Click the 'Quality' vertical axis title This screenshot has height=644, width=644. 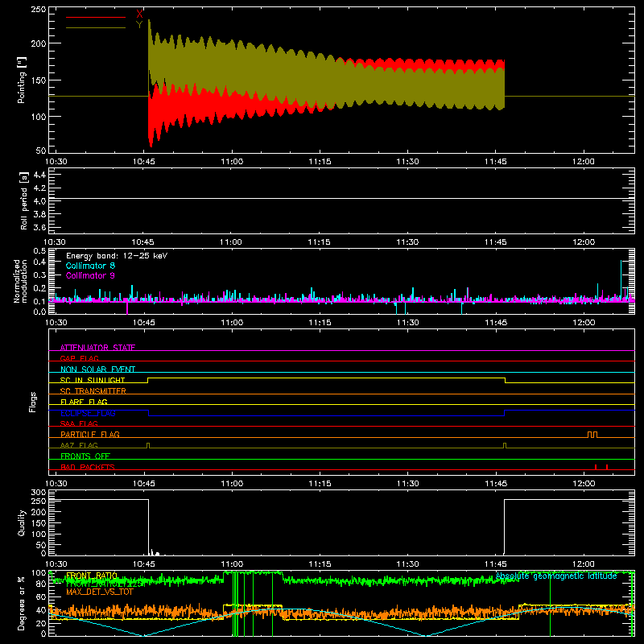pos(22,522)
